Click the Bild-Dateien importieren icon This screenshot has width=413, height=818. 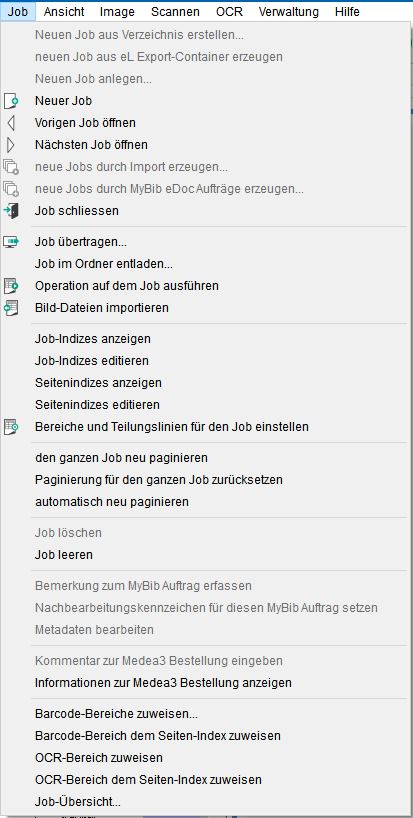(x=11, y=308)
